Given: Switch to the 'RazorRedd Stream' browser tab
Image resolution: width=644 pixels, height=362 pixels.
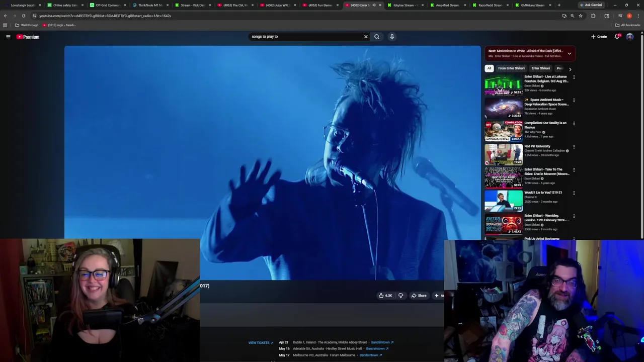Looking at the screenshot, I should pos(490,5).
